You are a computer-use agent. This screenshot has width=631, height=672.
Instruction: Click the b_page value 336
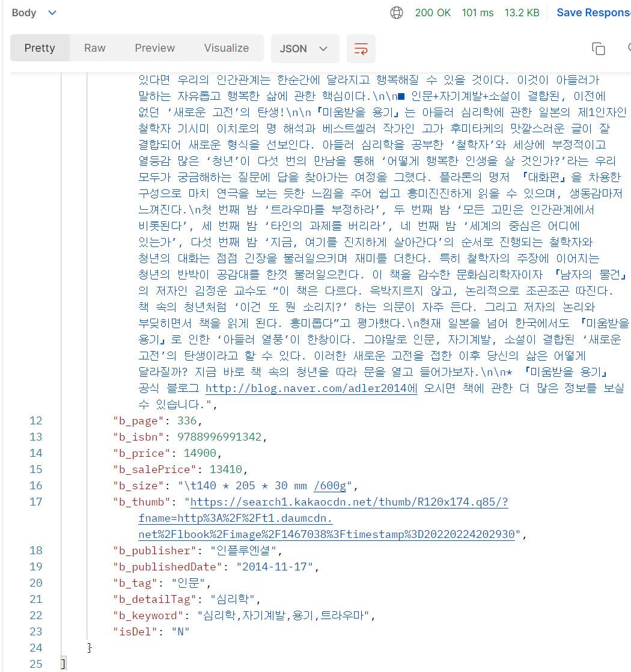(187, 421)
